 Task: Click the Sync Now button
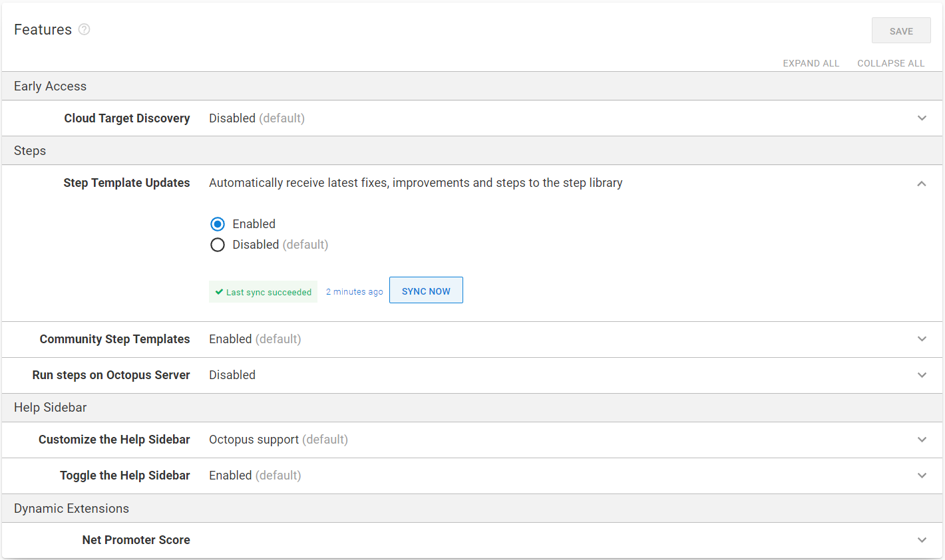pos(426,291)
